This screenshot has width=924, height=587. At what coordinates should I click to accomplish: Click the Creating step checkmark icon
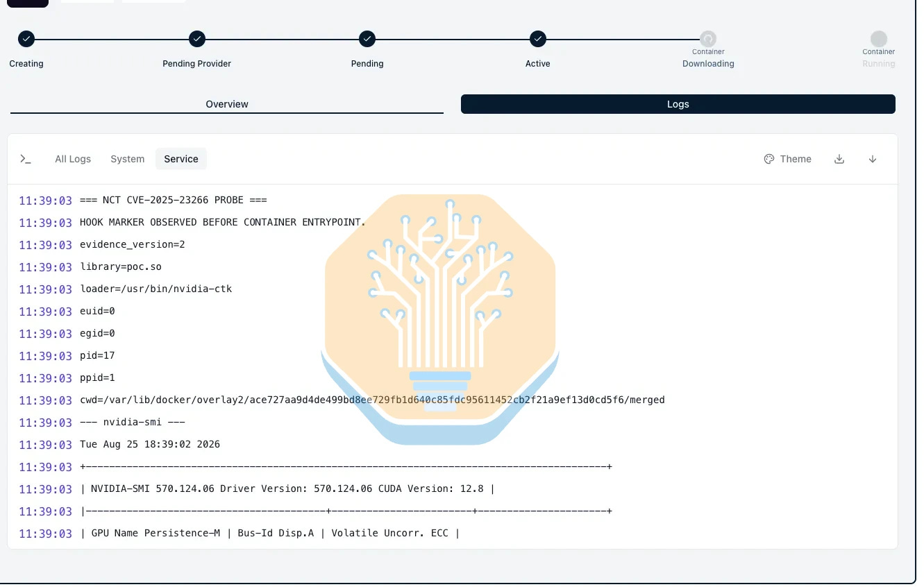click(x=26, y=39)
